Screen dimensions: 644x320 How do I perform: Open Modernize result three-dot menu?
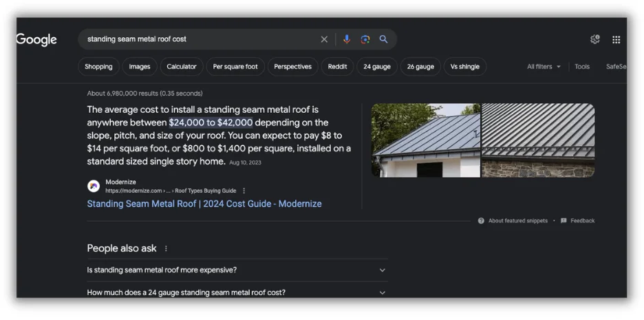coord(244,191)
